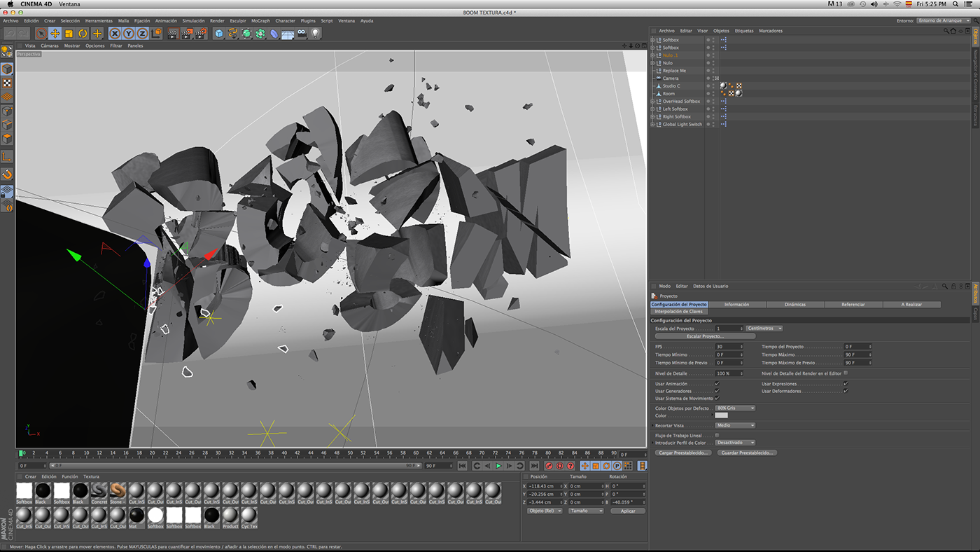Viewport: 980px width, 552px height.
Task: Toggle Usar Expresiones checkbox
Action: pyautogui.click(x=846, y=384)
